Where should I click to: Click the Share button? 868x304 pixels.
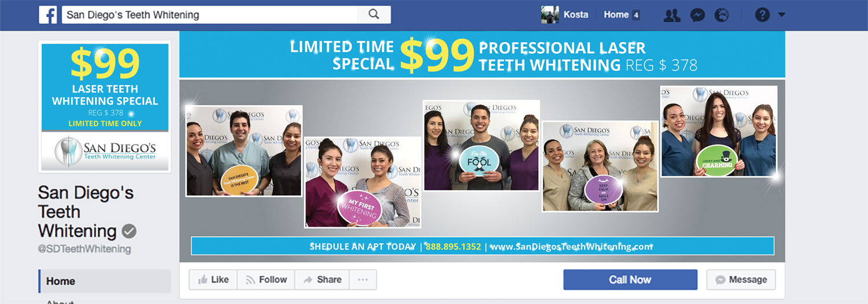pyautogui.click(x=322, y=280)
